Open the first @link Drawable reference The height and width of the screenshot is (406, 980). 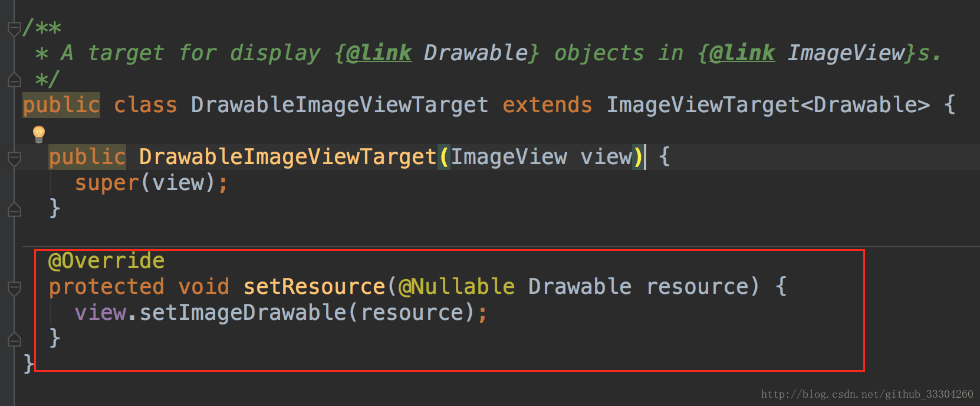click(x=436, y=53)
